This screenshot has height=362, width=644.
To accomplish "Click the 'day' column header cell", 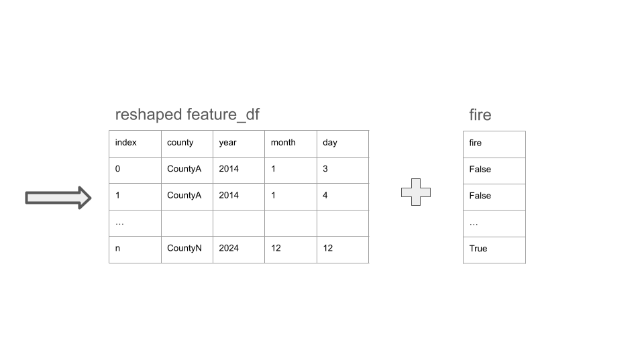I will pyautogui.click(x=342, y=143).
